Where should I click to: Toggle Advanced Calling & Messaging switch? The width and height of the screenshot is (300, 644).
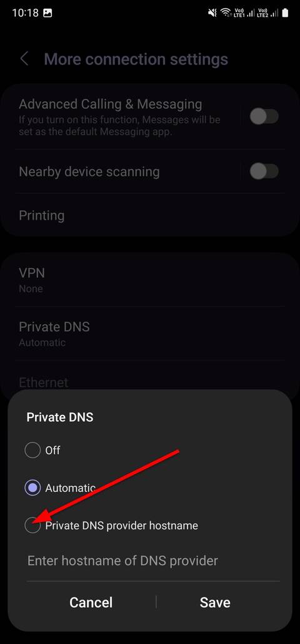tap(264, 116)
